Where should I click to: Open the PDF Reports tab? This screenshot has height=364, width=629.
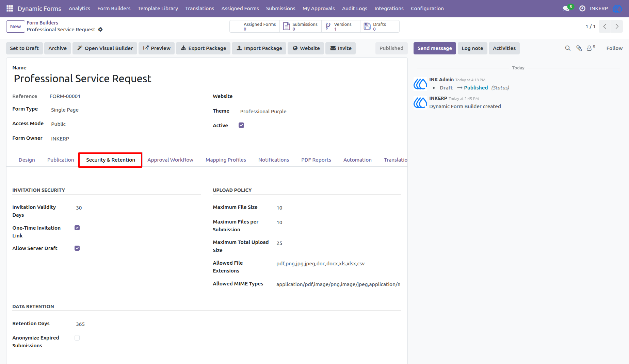point(316,160)
